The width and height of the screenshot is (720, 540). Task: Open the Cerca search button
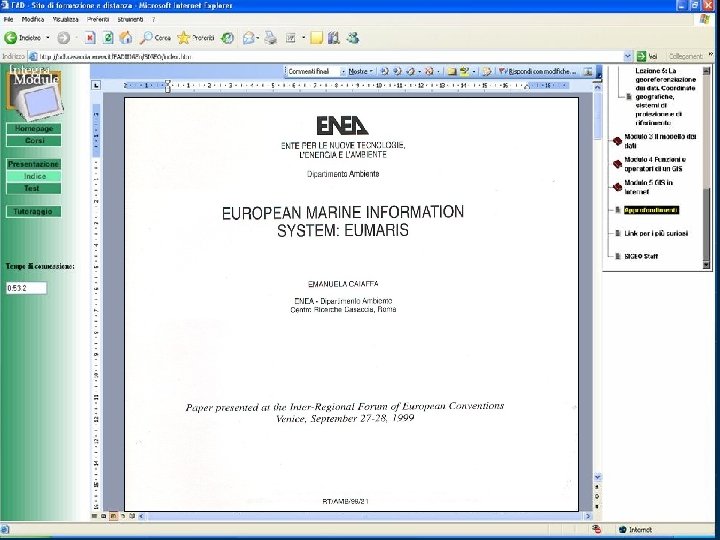[155, 38]
